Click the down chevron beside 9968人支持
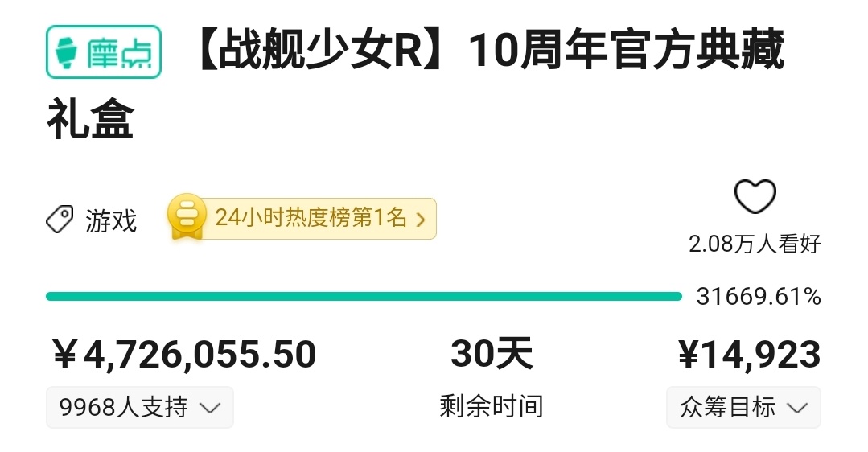Image resolution: width=868 pixels, height=452 pixels. (209, 408)
